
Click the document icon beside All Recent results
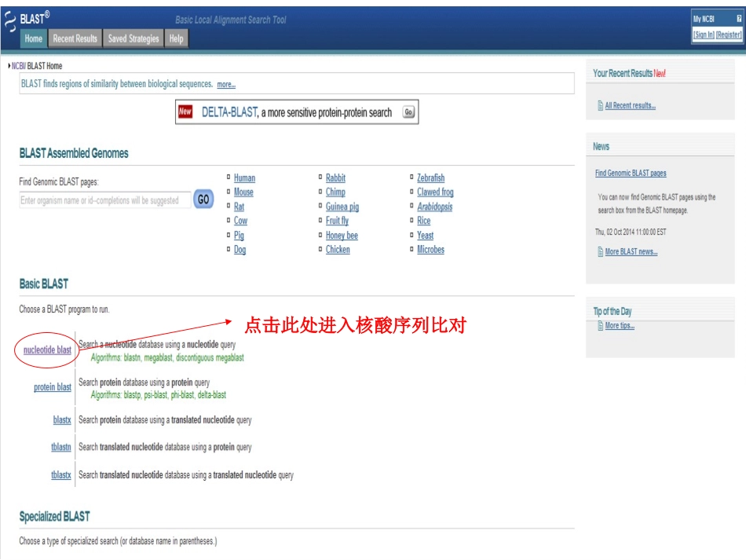(601, 105)
